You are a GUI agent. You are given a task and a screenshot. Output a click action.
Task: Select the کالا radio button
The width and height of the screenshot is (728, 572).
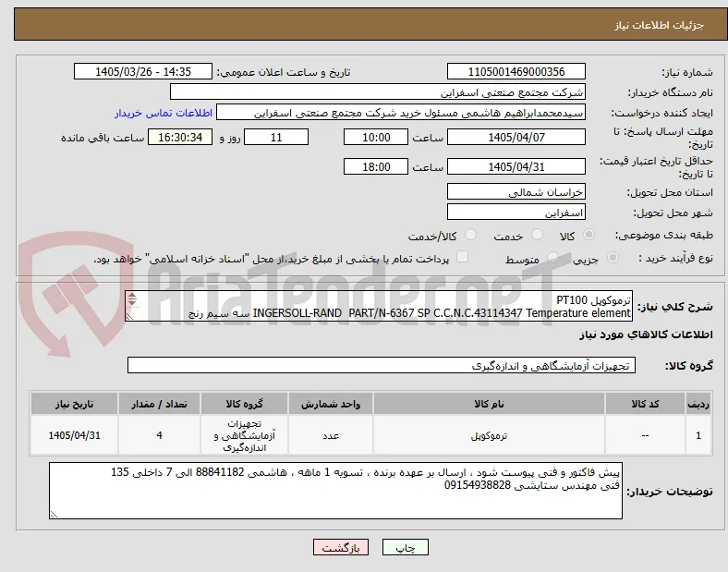588,235
